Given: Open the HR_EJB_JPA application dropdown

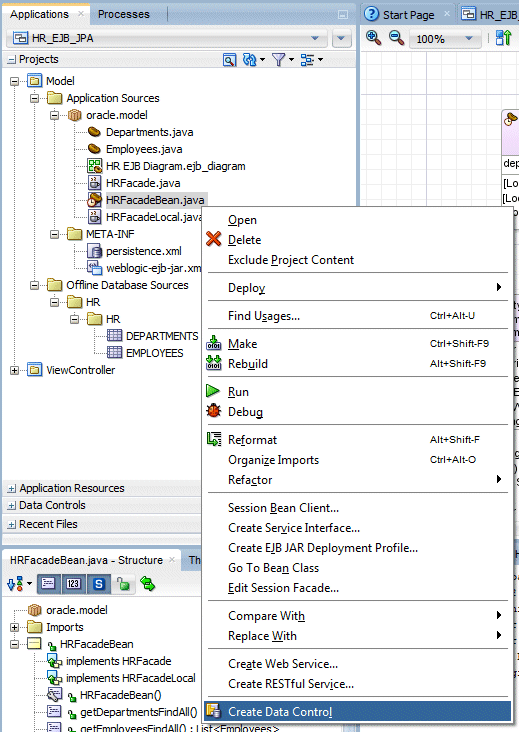Looking at the screenshot, I should tap(168, 38).
